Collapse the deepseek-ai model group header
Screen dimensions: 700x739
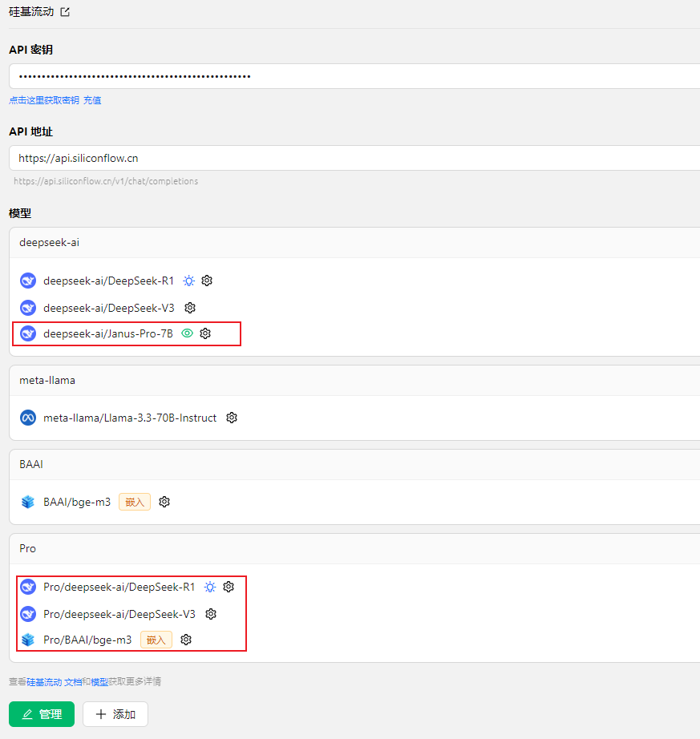coord(354,243)
